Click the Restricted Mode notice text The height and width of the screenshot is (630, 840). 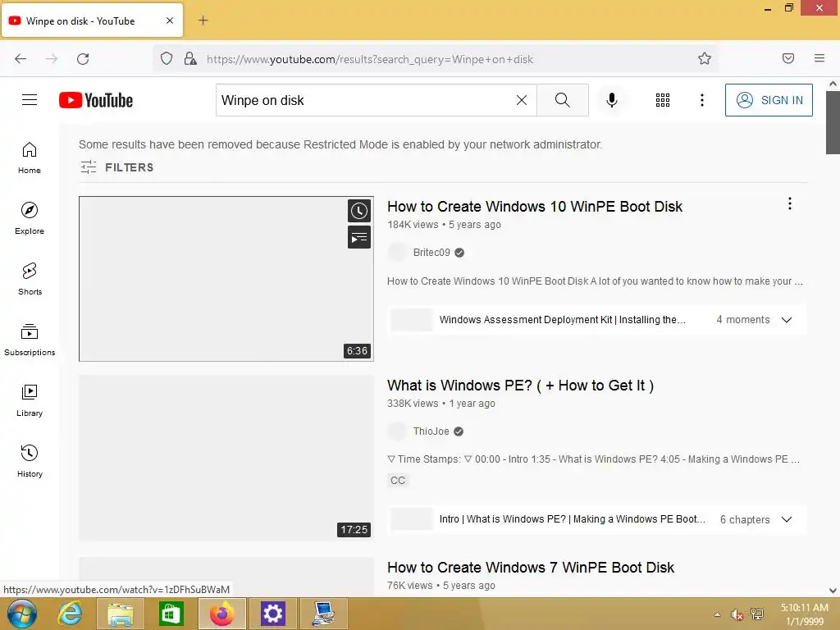click(340, 144)
